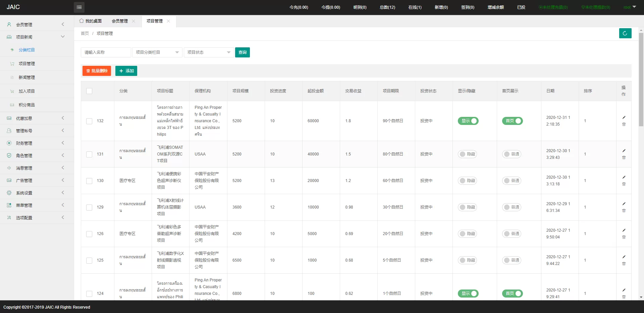644x313 pixels.
Task: Expand the 财务管理 sidebar menu
Action: pyautogui.click(x=37, y=143)
